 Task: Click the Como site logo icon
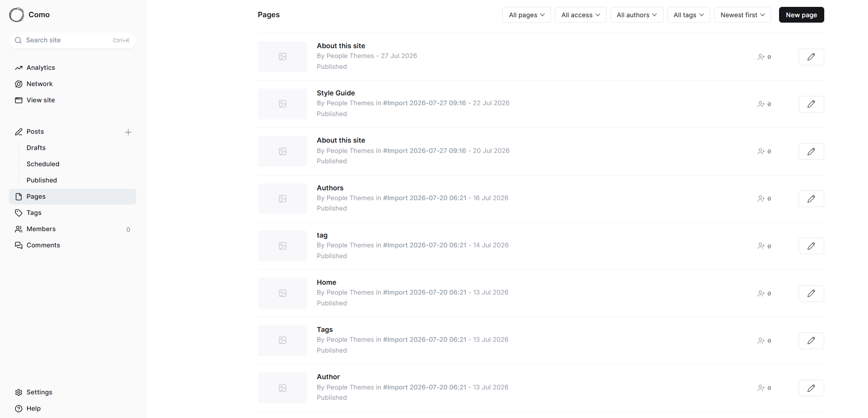click(17, 15)
